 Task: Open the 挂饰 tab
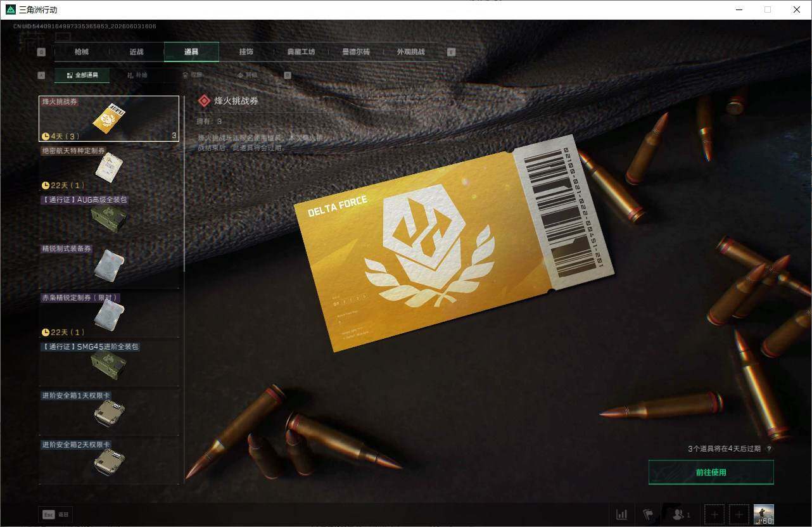[x=246, y=52]
